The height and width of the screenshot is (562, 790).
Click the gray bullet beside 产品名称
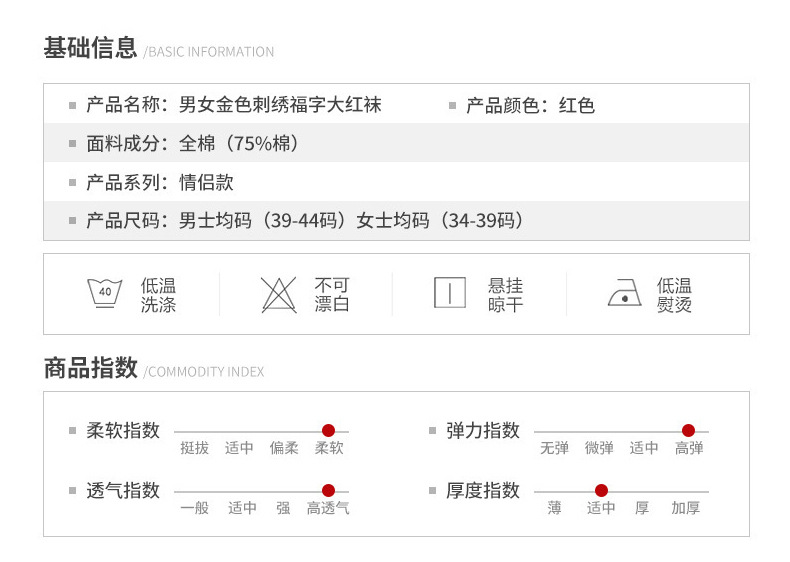[x=72, y=105]
